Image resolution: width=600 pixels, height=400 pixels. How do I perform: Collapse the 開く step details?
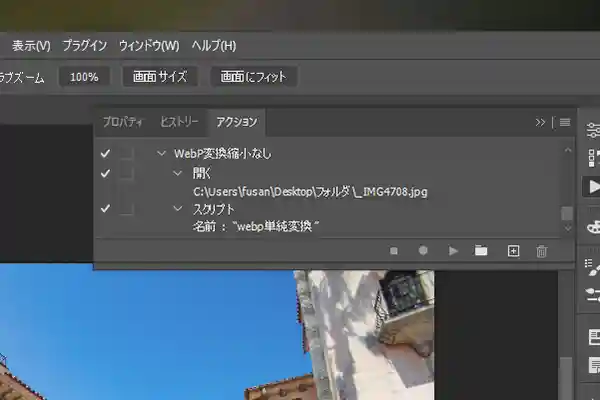pyautogui.click(x=177, y=174)
